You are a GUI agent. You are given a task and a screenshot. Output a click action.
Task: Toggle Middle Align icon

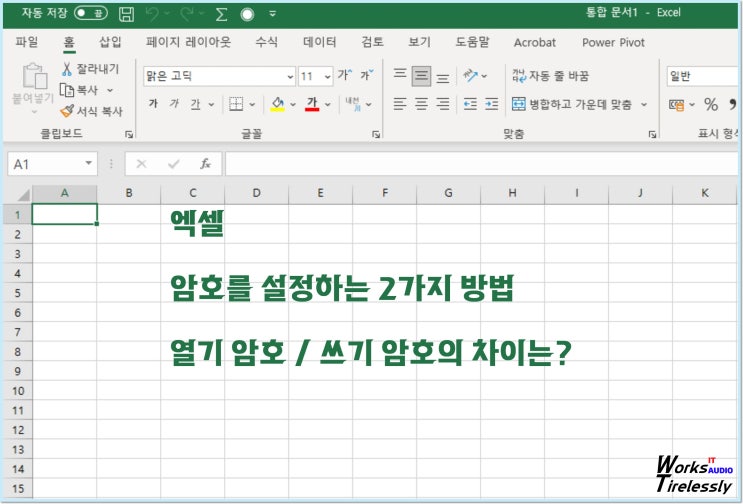click(421, 76)
